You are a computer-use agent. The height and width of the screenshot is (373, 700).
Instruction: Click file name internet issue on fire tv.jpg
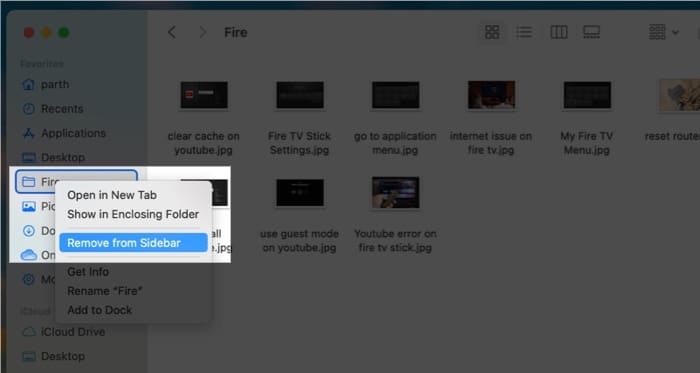(x=491, y=143)
